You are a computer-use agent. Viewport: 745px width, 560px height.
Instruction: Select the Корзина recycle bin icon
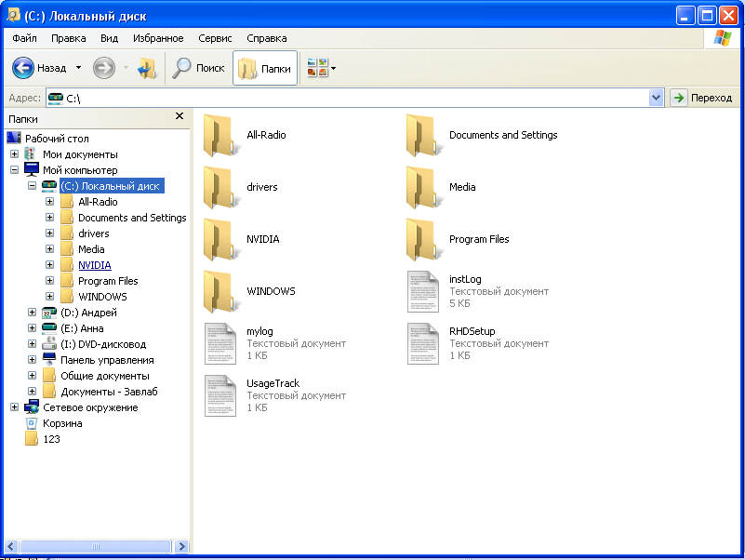[32, 423]
